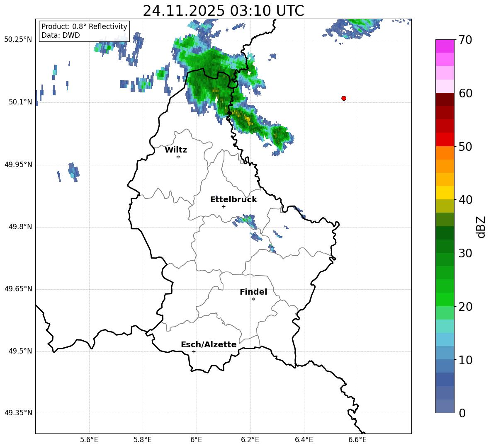This screenshot has height=448, width=491.
Task: Pick the bright red colorbar swatch above 50
Action: (x=445, y=140)
